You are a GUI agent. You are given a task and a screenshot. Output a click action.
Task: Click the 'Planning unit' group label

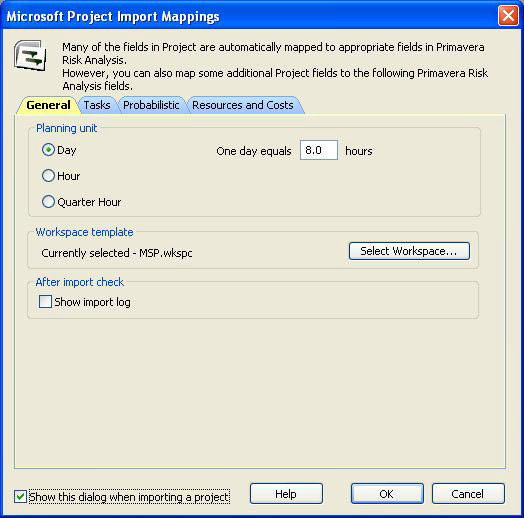(x=67, y=128)
